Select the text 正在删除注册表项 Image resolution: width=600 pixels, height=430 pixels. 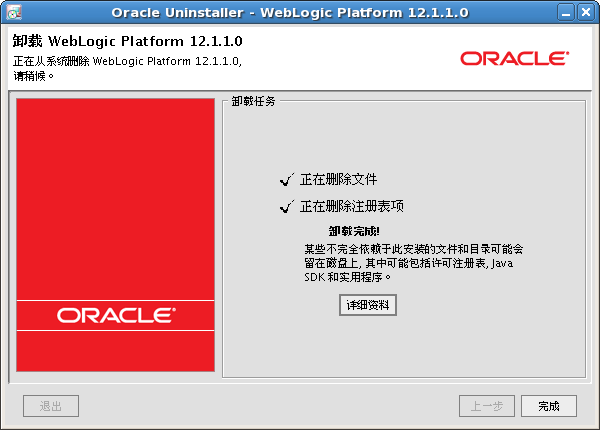point(352,207)
